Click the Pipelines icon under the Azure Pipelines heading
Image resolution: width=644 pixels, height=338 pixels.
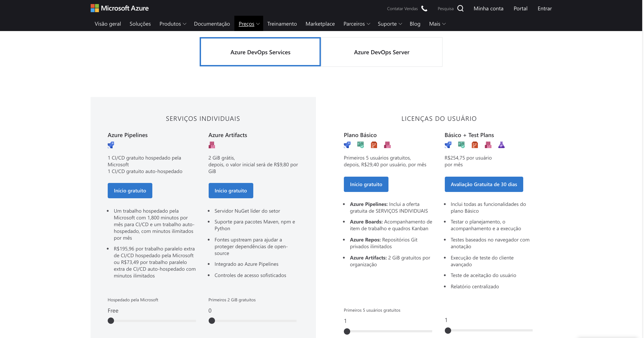click(x=111, y=145)
